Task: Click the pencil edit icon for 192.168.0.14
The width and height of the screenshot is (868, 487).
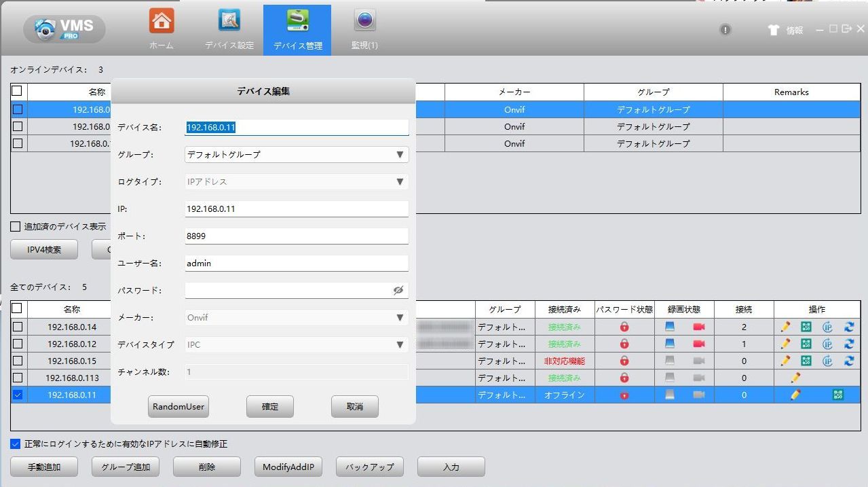Action: click(x=785, y=327)
